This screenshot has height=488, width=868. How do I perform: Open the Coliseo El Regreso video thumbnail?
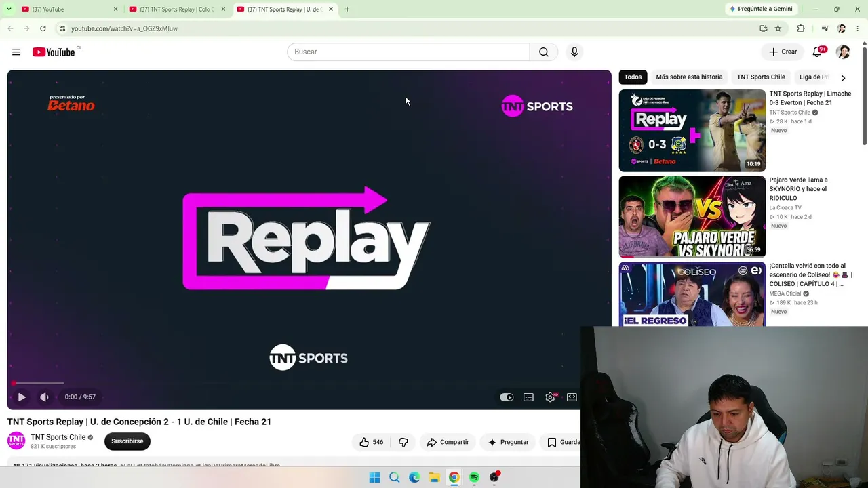coord(692,294)
